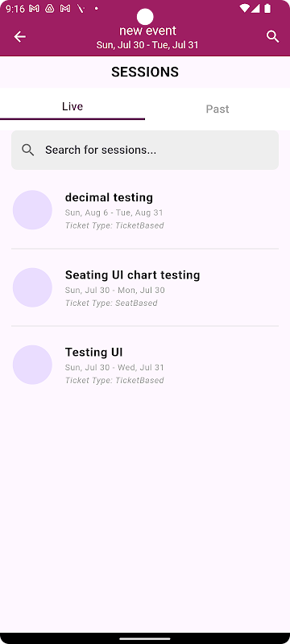
Task: Open search using header magnifier icon
Action: tap(273, 36)
